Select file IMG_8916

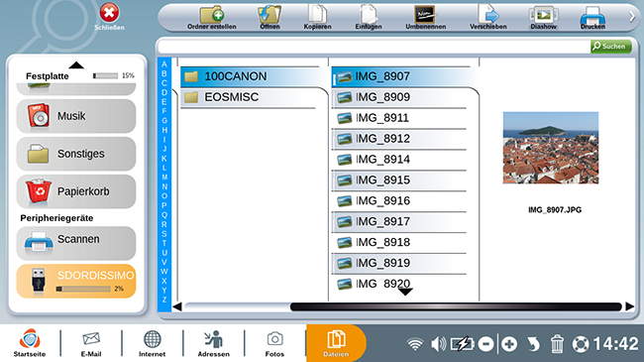click(400, 200)
